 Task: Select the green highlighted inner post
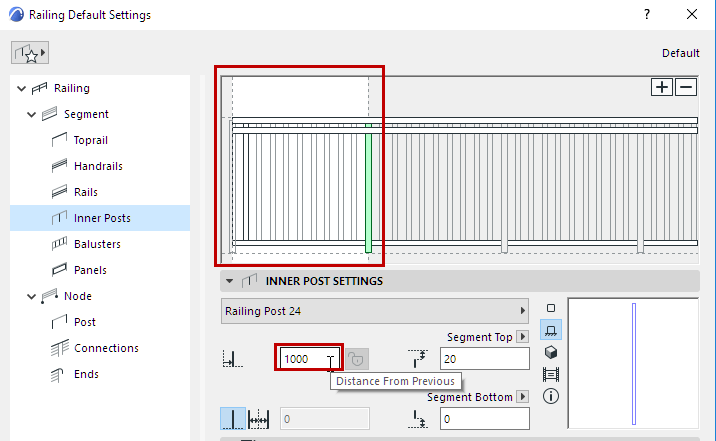(369, 188)
